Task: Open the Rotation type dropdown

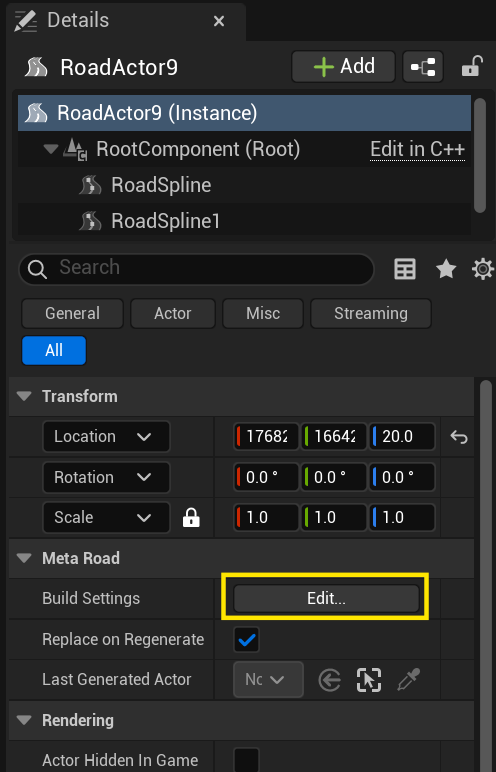Action: [x=106, y=477]
